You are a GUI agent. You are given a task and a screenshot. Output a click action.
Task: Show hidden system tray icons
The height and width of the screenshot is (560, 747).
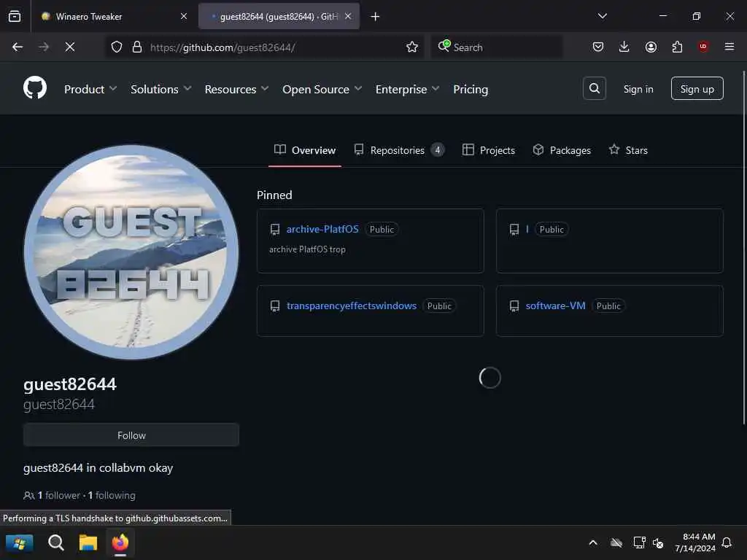tap(593, 542)
